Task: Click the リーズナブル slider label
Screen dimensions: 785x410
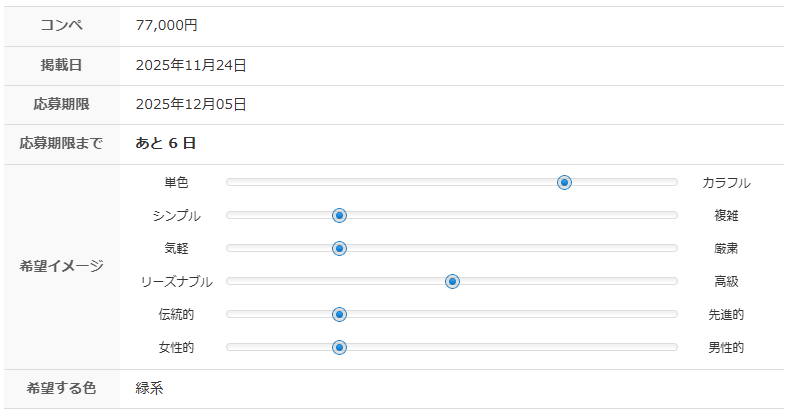Action: click(x=176, y=282)
